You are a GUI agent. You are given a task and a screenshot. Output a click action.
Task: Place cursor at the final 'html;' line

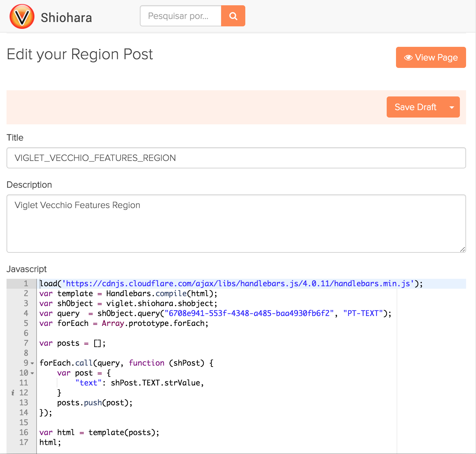50,443
